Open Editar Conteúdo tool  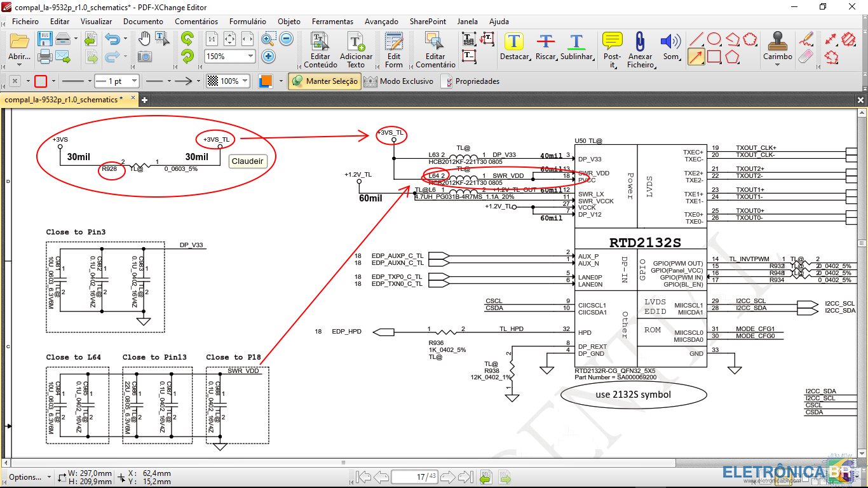(320, 50)
